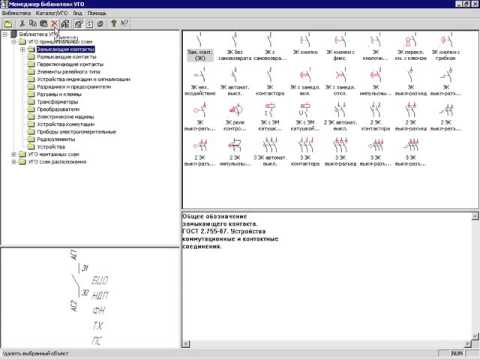
Task: Click the toolbar icon just right of the red X
Action: (65, 24)
